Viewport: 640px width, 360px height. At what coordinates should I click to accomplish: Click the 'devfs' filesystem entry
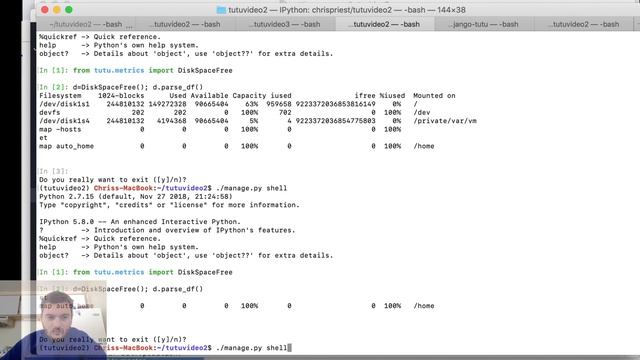coord(49,112)
